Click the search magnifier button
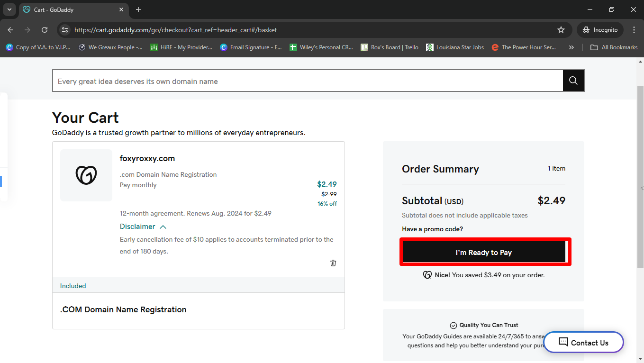 point(573,81)
